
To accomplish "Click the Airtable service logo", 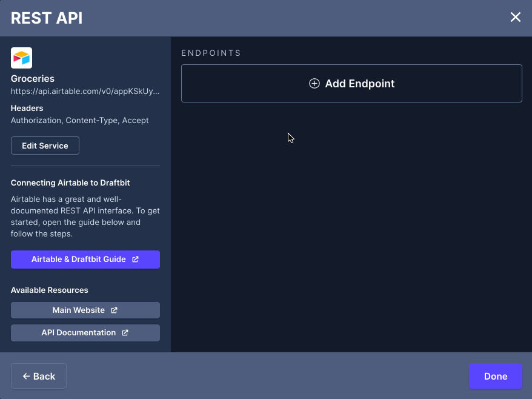I will pos(21,58).
